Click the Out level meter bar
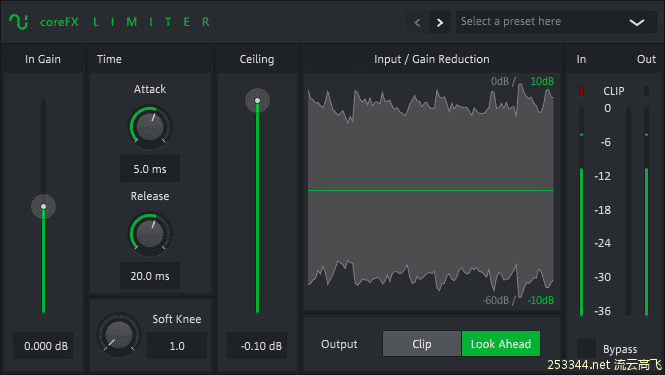665x375 pixels. tap(646, 212)
